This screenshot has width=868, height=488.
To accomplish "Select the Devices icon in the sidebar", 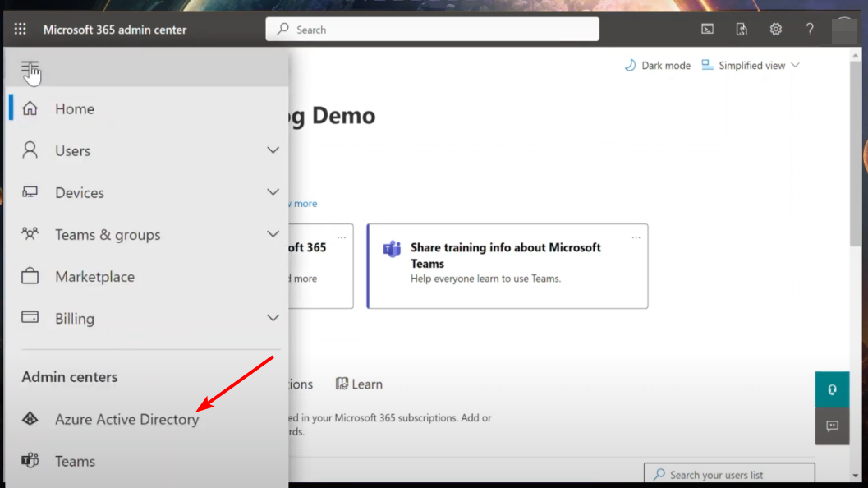I will (30, 192).
